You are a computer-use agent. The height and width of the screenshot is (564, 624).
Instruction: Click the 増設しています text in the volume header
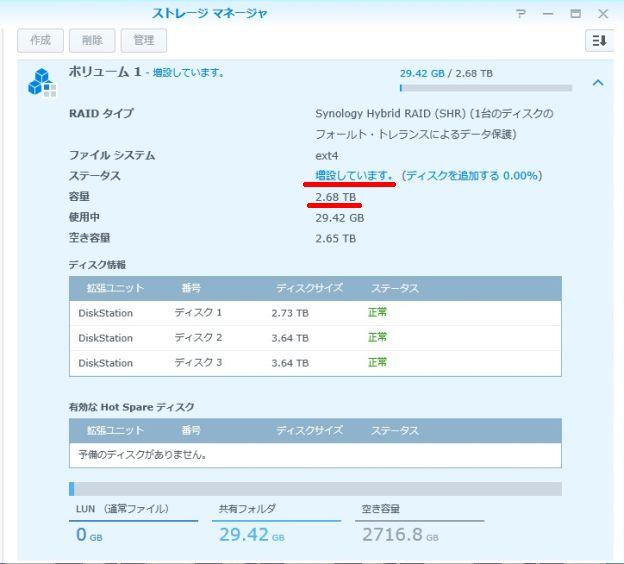coord(189,72)
